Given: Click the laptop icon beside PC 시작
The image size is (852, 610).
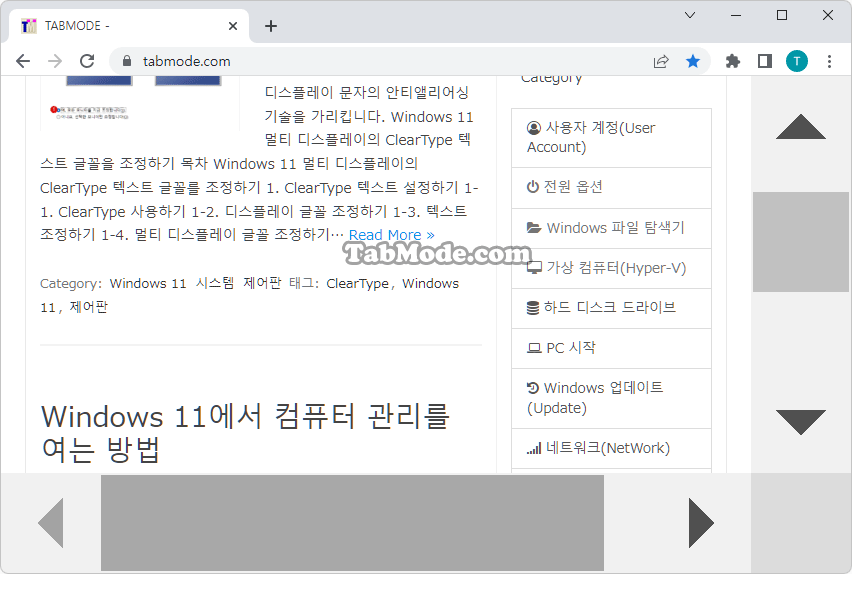Looking at the screenshot, I should point(535,348).
